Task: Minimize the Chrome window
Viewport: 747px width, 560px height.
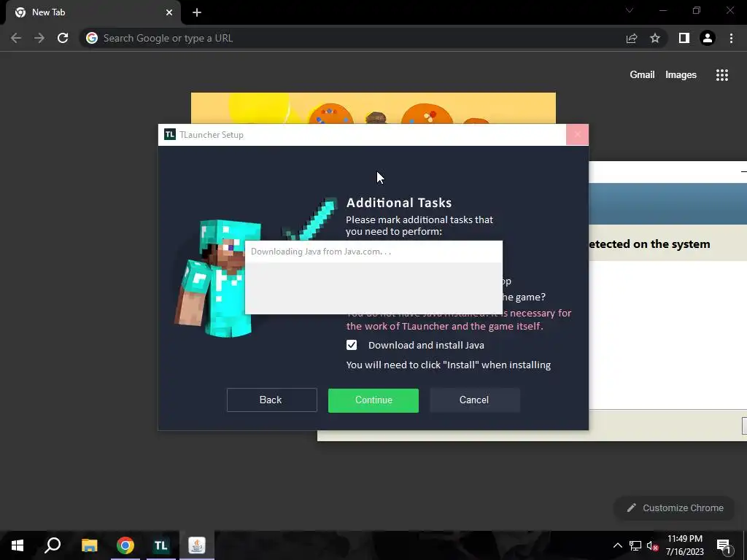Action: point(663,10)
